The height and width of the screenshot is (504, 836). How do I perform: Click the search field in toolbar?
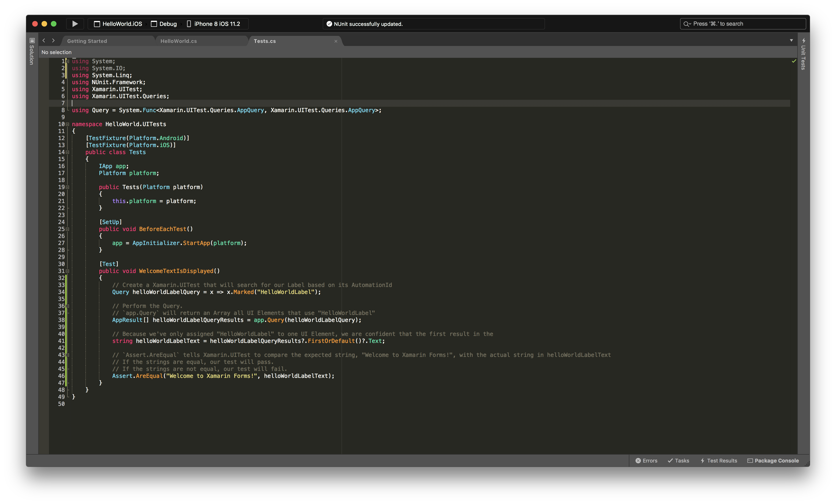pos(743,24)
